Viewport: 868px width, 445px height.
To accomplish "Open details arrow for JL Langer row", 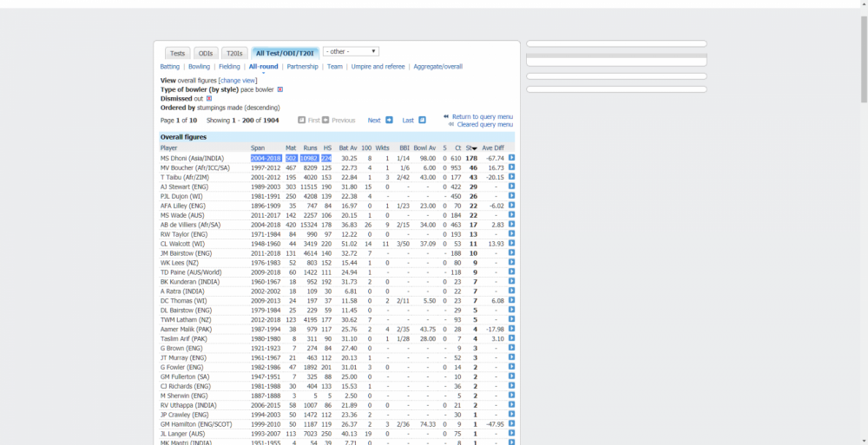I will (x=511, y=433).
